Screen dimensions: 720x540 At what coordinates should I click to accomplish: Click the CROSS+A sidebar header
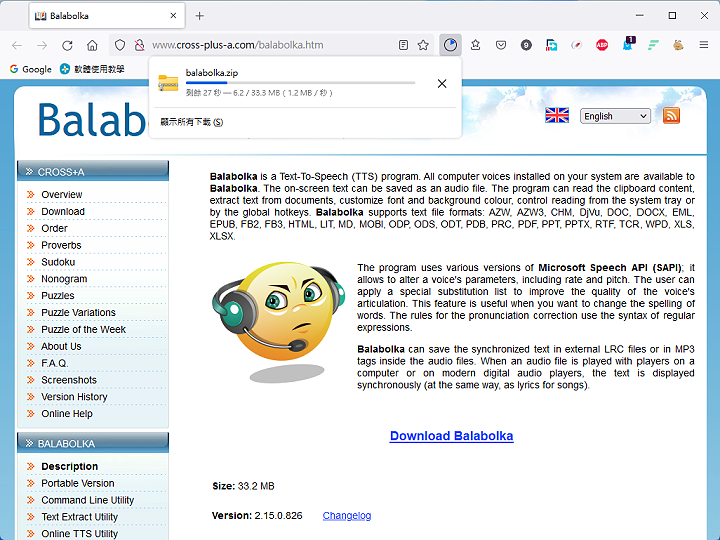[93, 171]
